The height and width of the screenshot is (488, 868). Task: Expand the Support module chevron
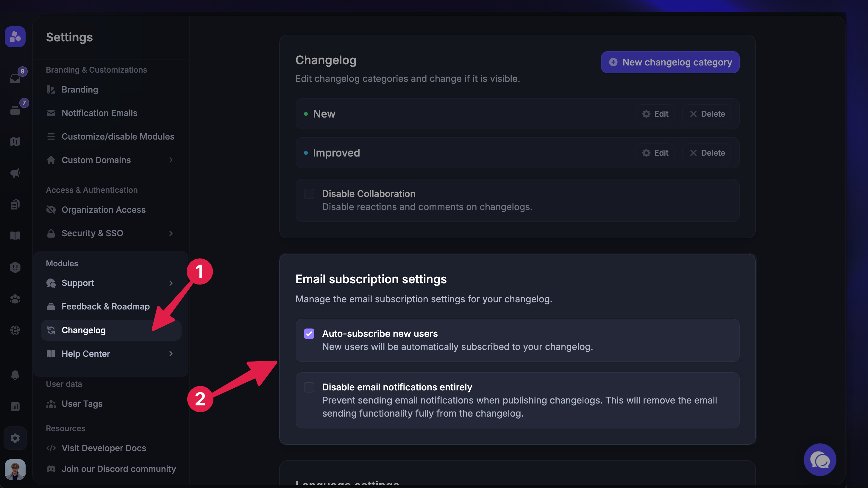[x=171, y=283]
